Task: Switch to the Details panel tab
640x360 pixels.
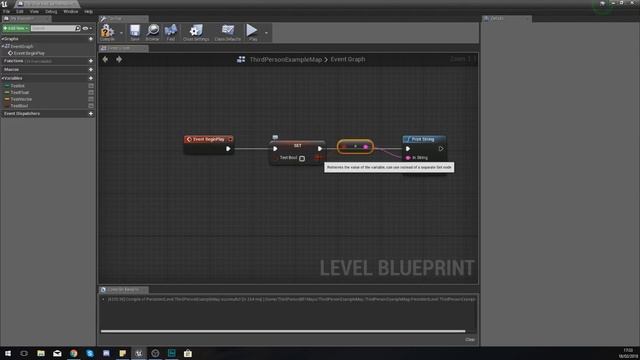Action: point(507,19)
